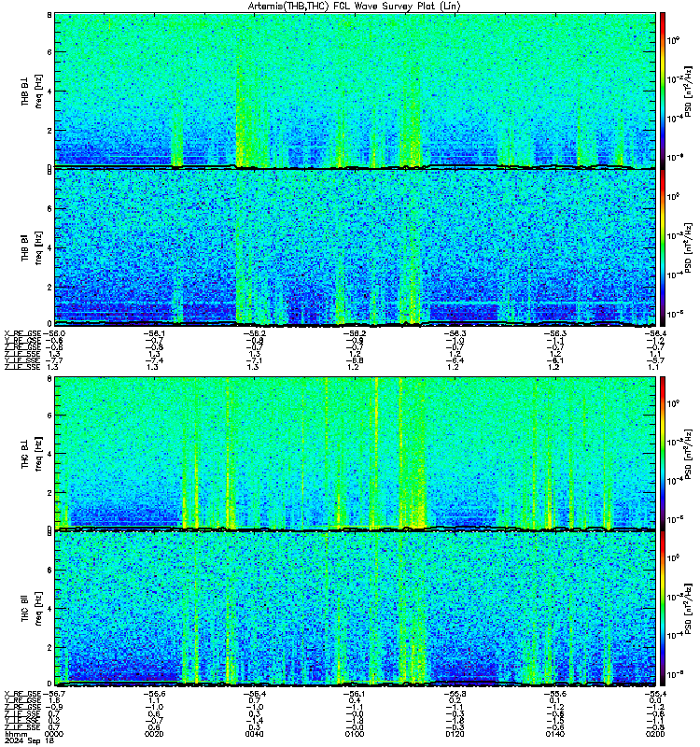The width and height of the screenshot is (700, 747).
Task: Click the THC position value "-55.8"
Action: 455,694
